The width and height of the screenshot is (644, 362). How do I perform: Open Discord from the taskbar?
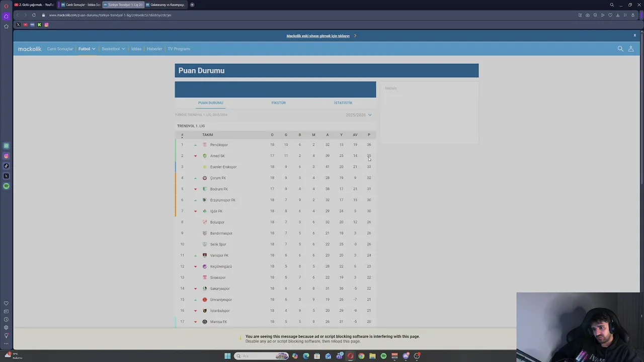click(406, 356)
